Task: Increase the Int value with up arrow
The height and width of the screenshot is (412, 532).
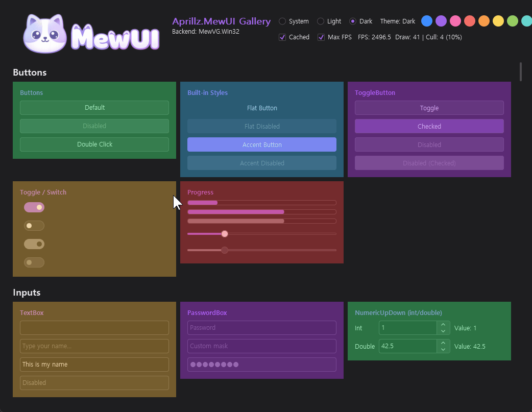Action: [x=443, y=324]
